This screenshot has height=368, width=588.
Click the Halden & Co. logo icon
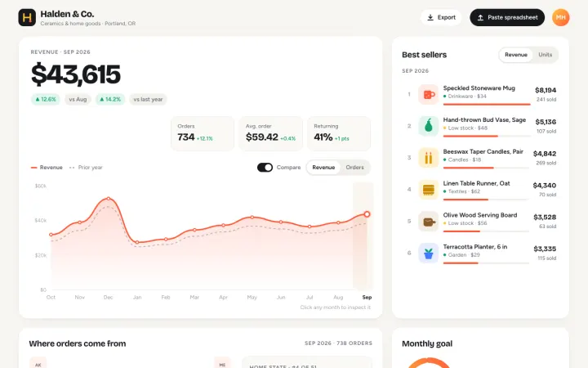[x=27, y=17]
